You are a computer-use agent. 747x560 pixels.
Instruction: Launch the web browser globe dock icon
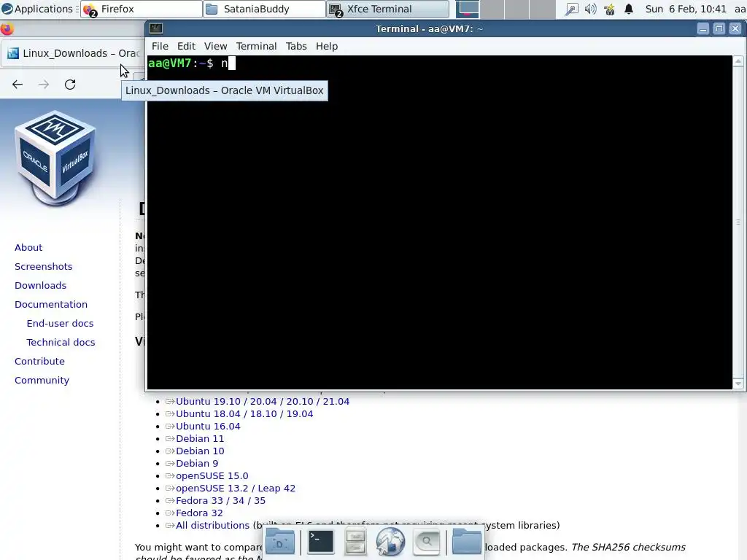click(390, 542)
